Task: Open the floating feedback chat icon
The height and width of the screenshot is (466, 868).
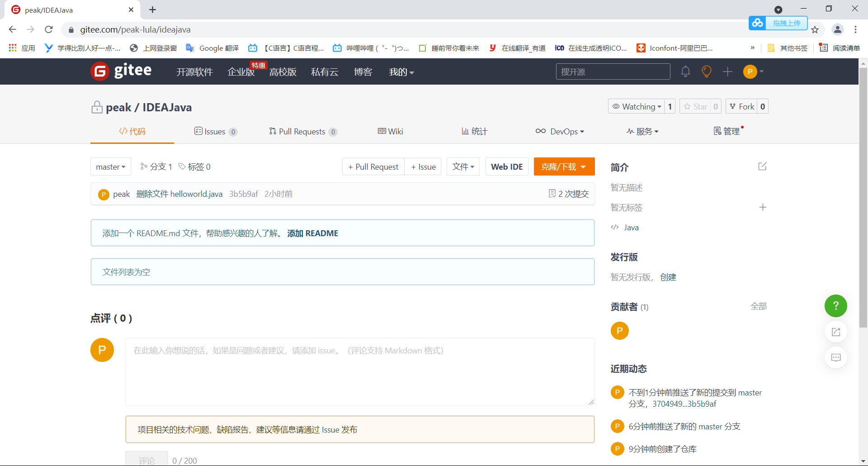Action: [836, 358]
